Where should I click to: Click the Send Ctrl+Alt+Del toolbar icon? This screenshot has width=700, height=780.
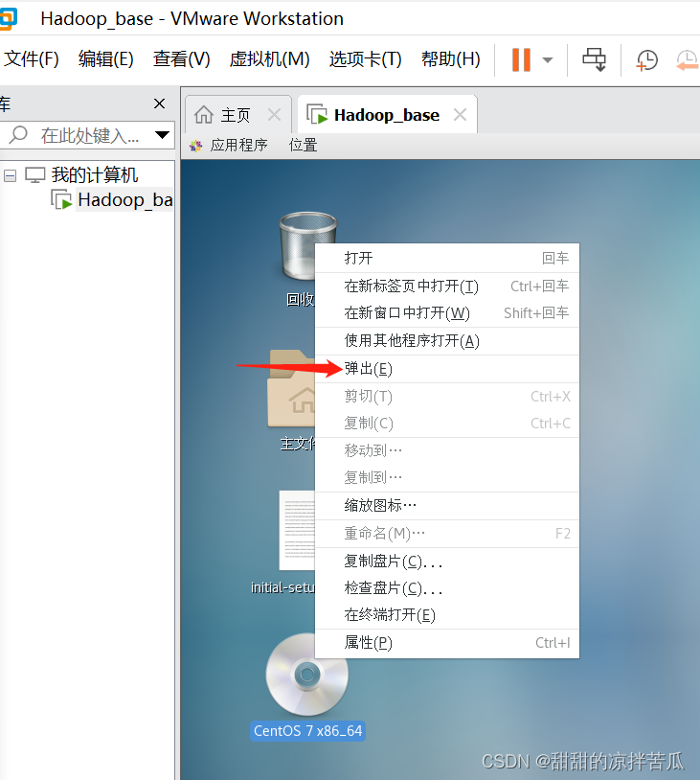tap(594, 59)
